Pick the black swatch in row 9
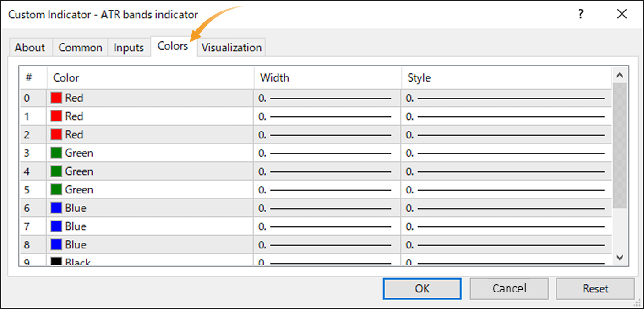644x309 pixels. [56, 261]
